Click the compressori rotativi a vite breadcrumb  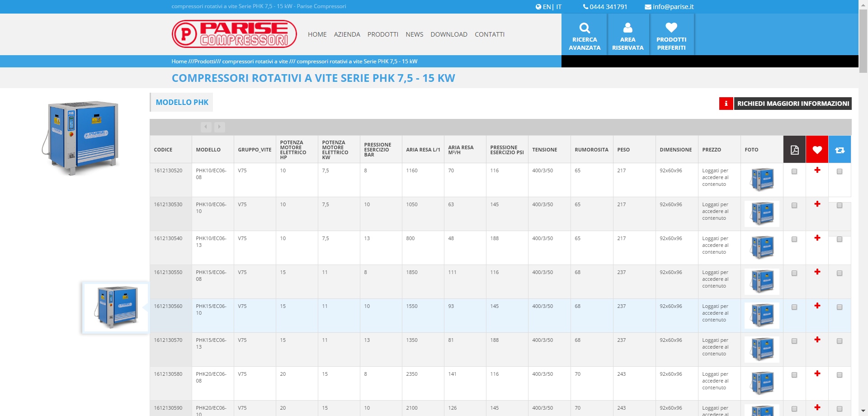pos(255,61)
